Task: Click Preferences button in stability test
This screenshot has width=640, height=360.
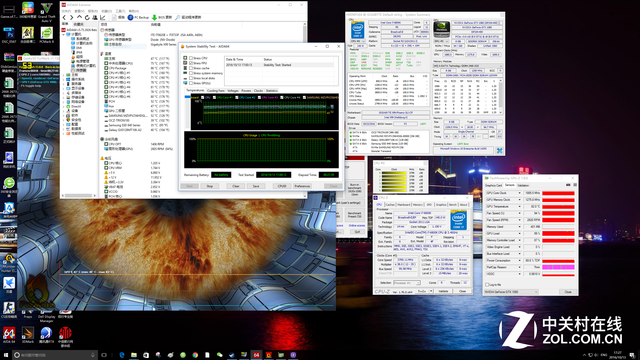Action: pos(302,186)
